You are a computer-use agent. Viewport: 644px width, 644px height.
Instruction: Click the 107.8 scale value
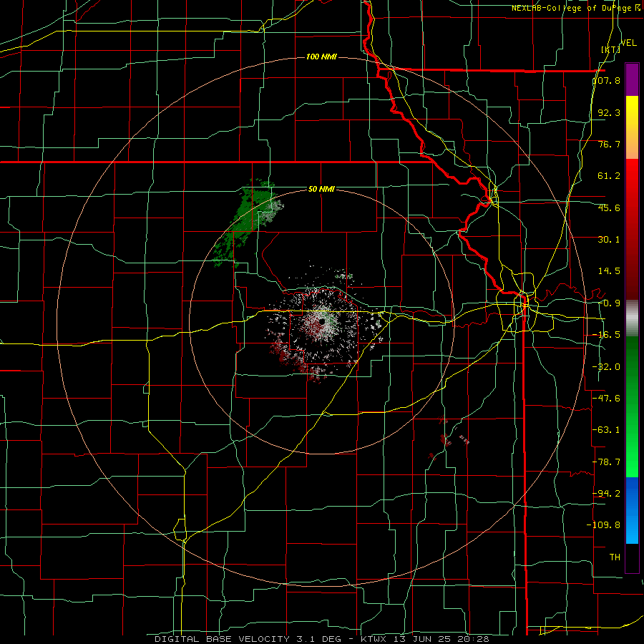point(607,80)
